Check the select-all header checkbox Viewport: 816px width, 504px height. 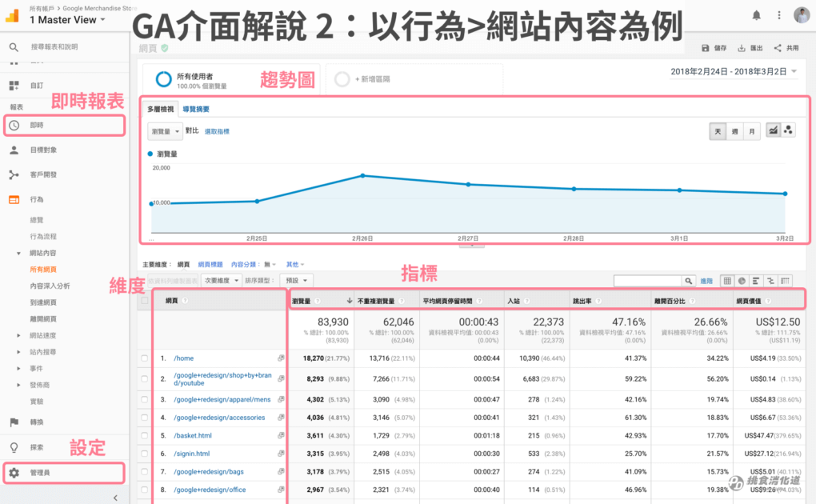pyautogui.click(x=145, y=301)
